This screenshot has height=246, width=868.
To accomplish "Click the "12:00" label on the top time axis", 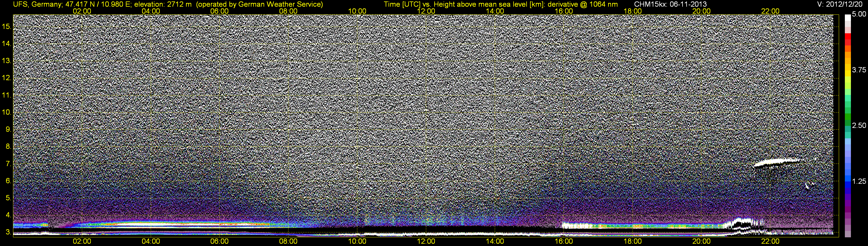I will [426, 11].
